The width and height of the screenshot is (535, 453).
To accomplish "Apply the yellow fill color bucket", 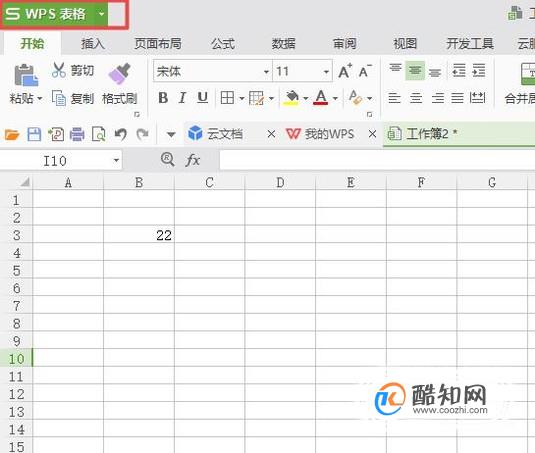I will pos(291,98).
